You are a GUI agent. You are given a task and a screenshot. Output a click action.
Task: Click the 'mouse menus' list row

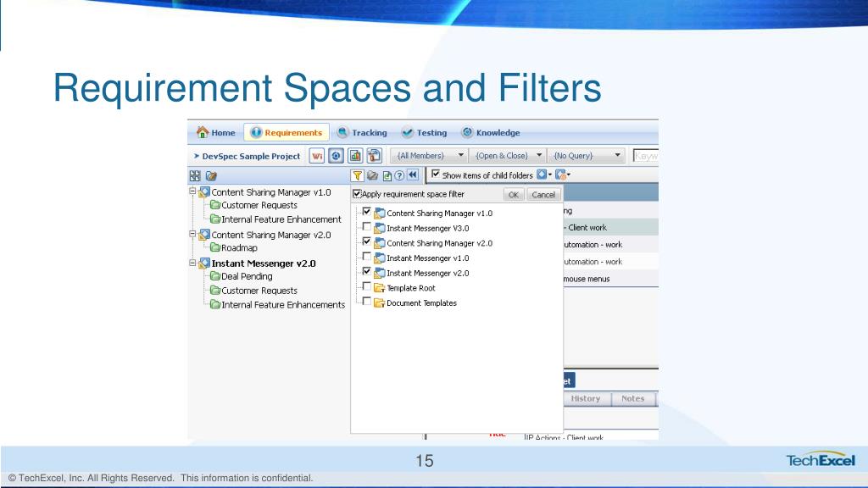[x=611, y=279]
